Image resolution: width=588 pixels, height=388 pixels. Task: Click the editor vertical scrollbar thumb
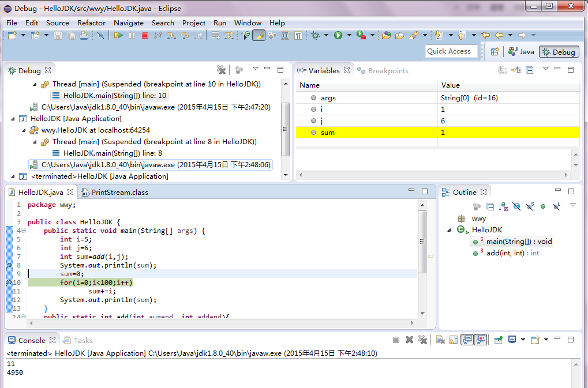coord(422,242)
